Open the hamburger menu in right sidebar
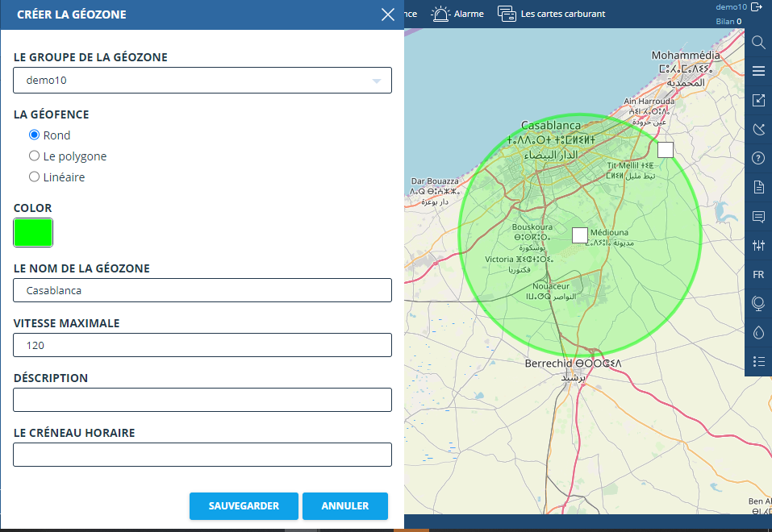 [x=758, y=71]
